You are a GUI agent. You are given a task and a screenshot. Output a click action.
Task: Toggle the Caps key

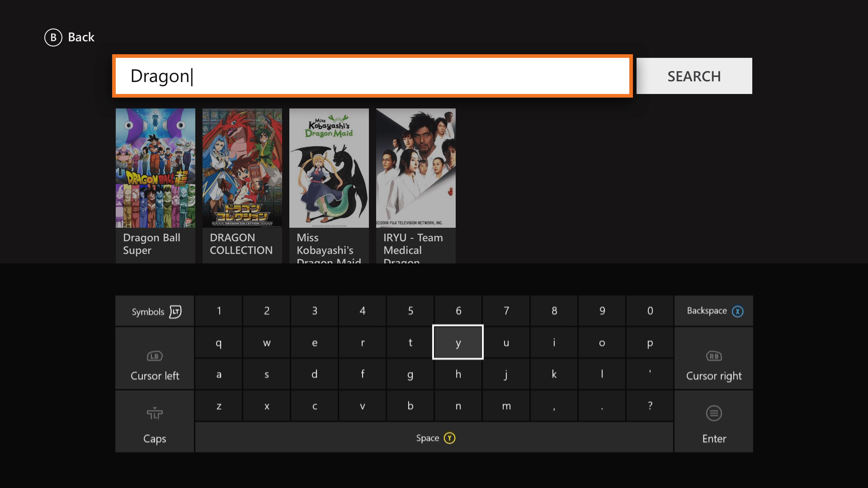point(155,421)
